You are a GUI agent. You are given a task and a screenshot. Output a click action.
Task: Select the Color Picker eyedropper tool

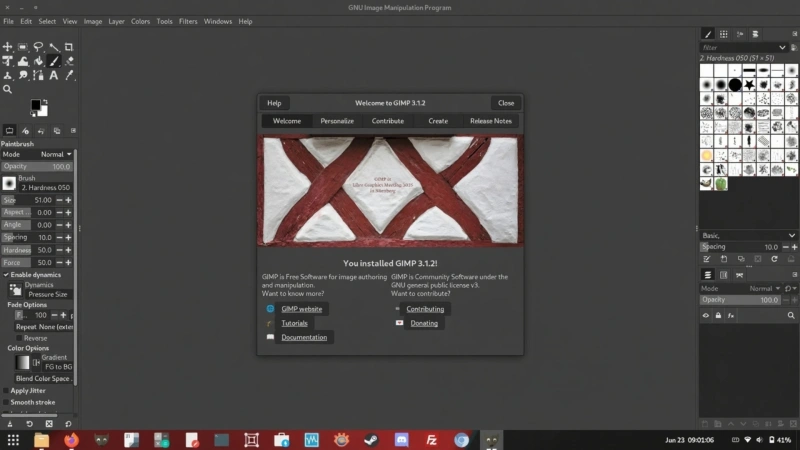pyautogui.click(x=69, y=76)
